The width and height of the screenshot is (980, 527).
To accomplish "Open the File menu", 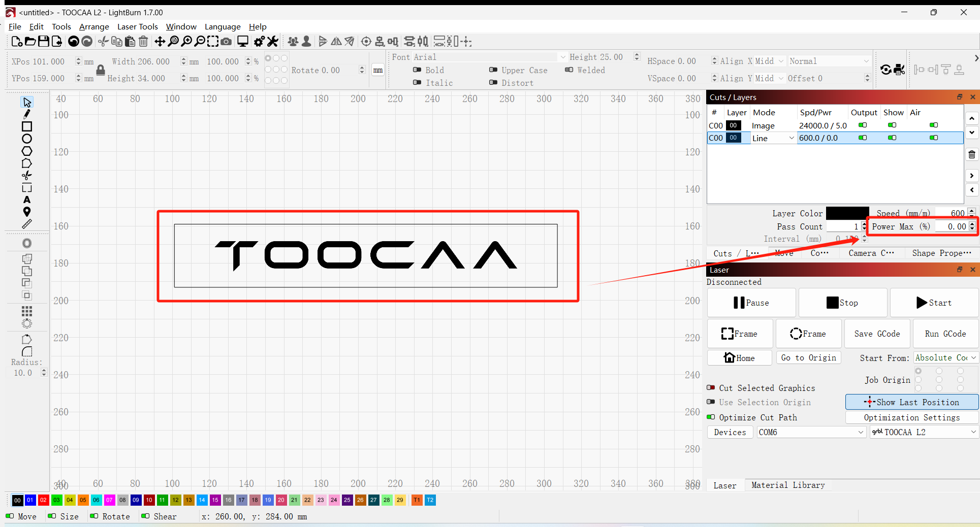I will point(15,26).
